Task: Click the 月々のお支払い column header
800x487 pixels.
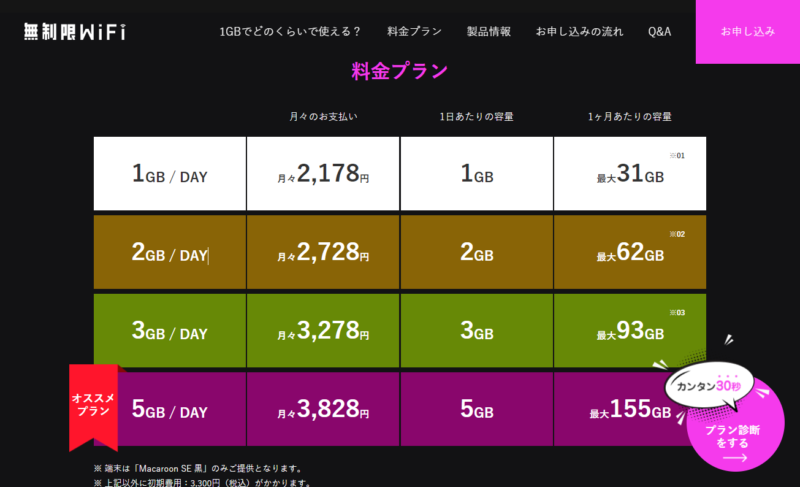Action: pyautogui.click(x=323, y=117)
